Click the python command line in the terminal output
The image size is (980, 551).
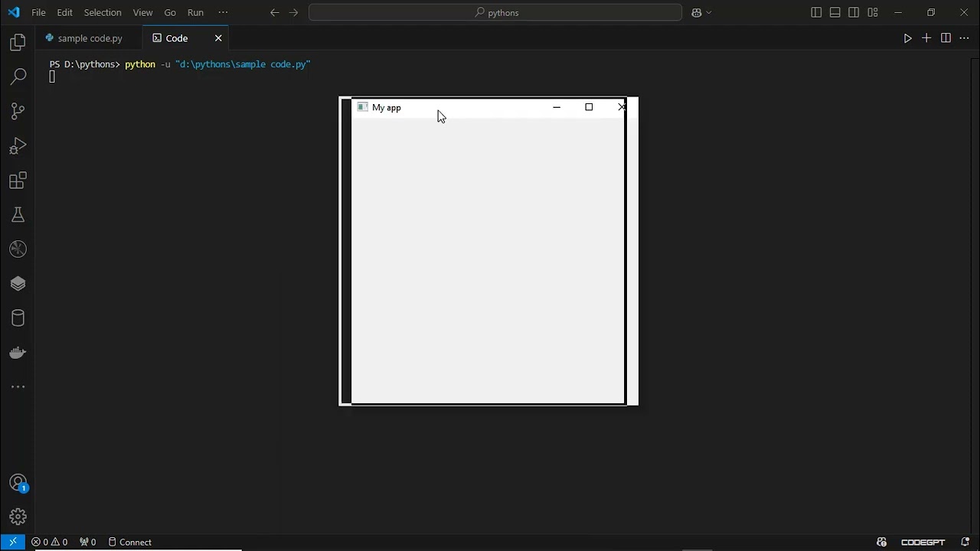[217, 64]
